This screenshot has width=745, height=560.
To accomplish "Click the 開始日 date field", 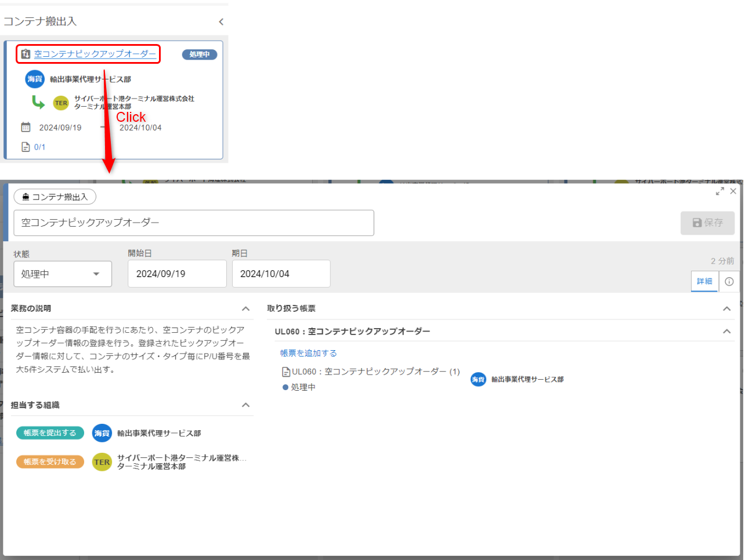I will tap(177, 274).
